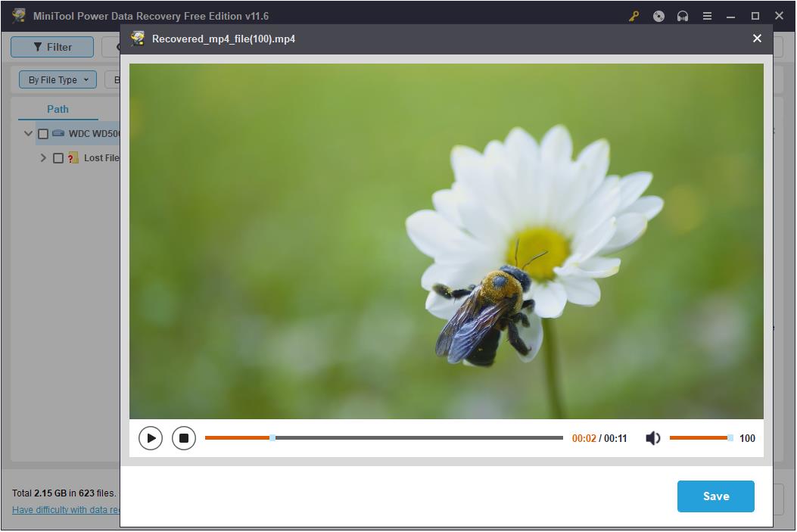Close the Recovered_mp4_file preview dialog
The height and width of the screenshot is (532, 797).
pyautogui.click(x=757, y=39)
